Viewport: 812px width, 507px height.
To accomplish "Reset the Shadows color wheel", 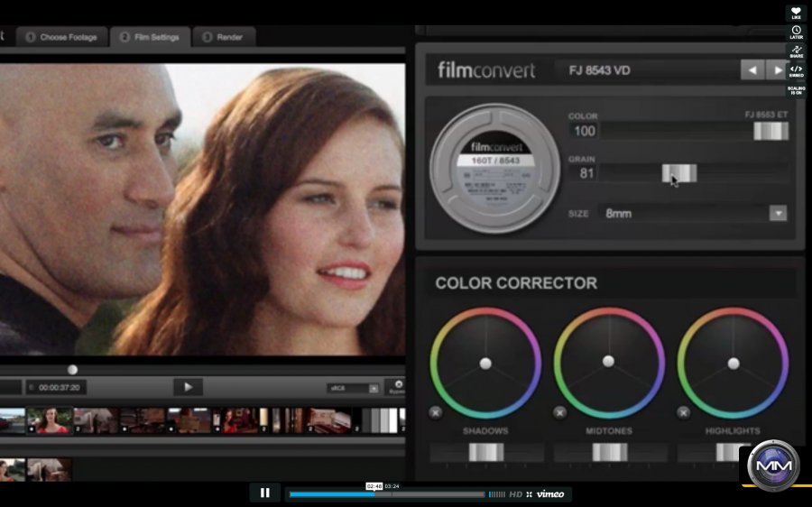I will point(436,412).
